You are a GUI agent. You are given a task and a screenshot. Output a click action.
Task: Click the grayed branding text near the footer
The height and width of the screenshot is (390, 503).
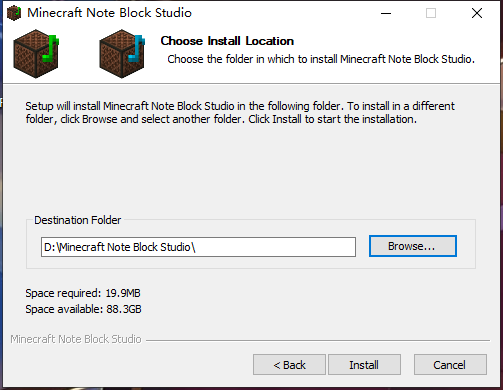tap(76, 339)
